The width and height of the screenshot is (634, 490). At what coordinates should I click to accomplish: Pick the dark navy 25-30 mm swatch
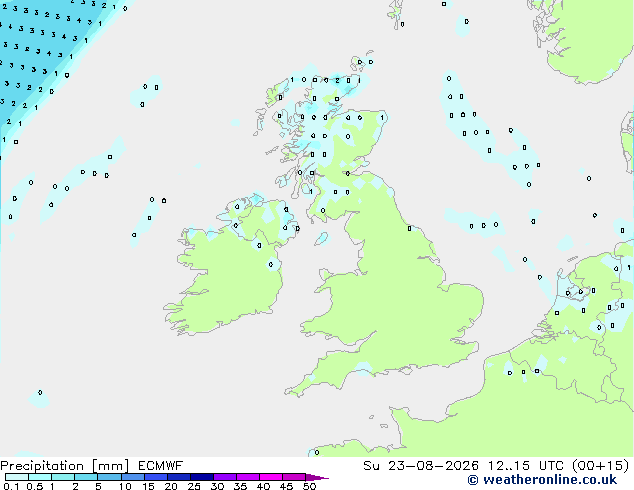tap(202, 477)
